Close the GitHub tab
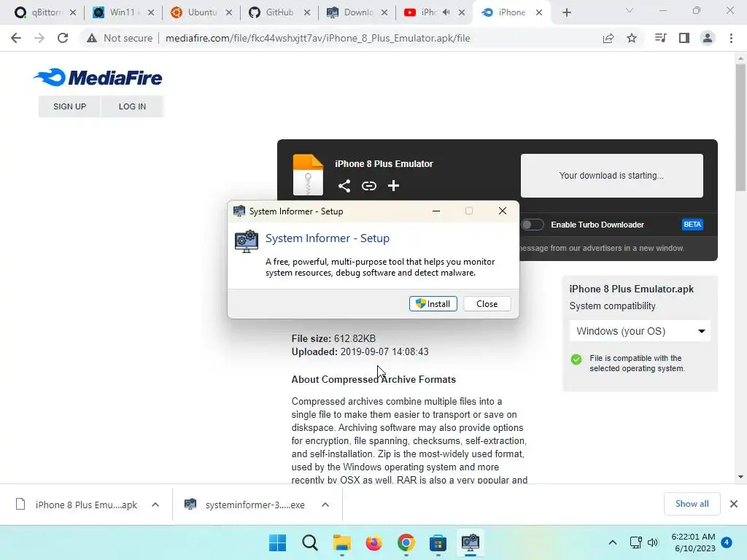 pos(307,12)
